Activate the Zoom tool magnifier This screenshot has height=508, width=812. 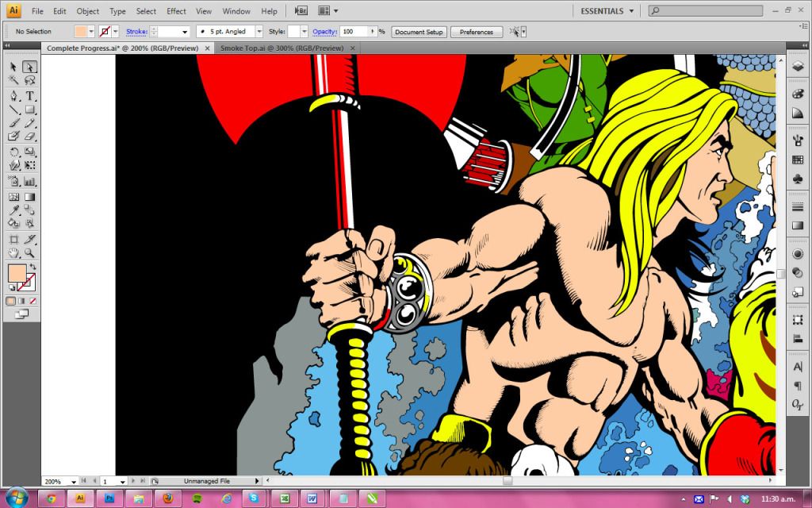tap(29, 252)
